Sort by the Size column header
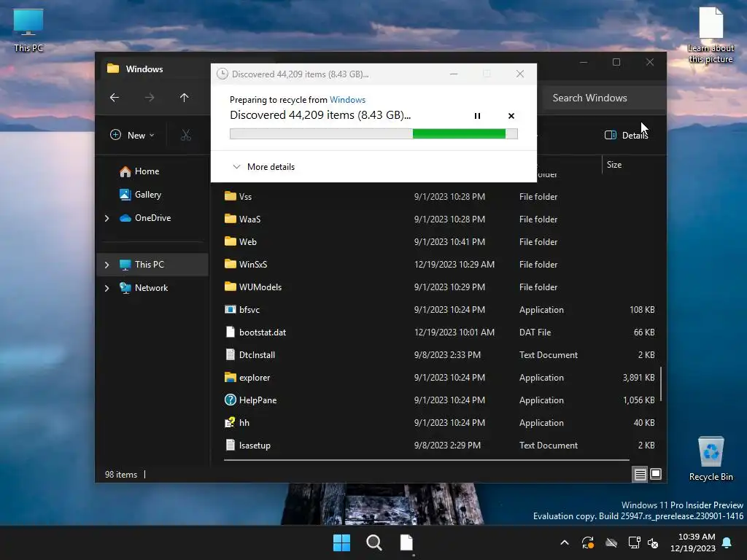 [x=614, y=165]
